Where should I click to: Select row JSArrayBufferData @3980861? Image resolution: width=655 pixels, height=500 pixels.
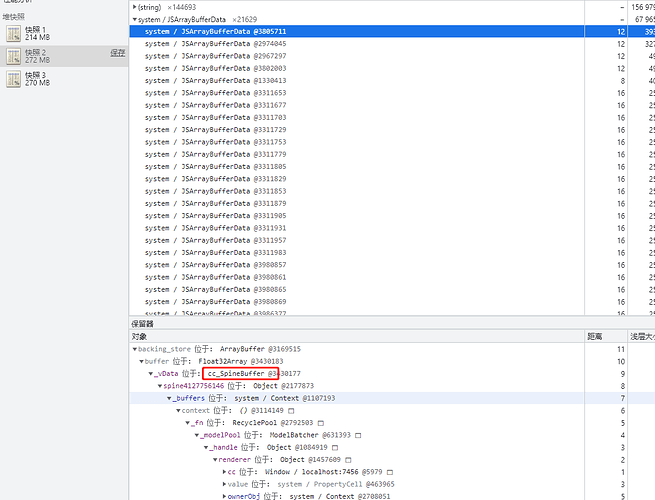(x=392, y=277)
